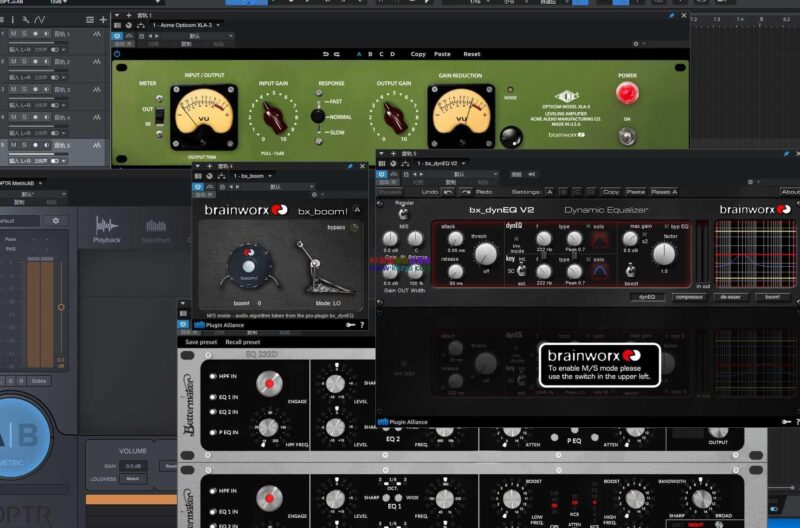The width and height of the screenshot is (800, 528).
Task: Open the MetricAB Spectrum tab
Action: (x=156, y=231)
